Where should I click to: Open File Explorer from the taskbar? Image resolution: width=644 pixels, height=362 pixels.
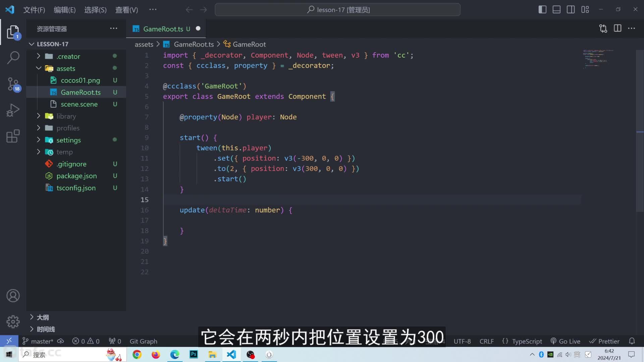point(212,354)
